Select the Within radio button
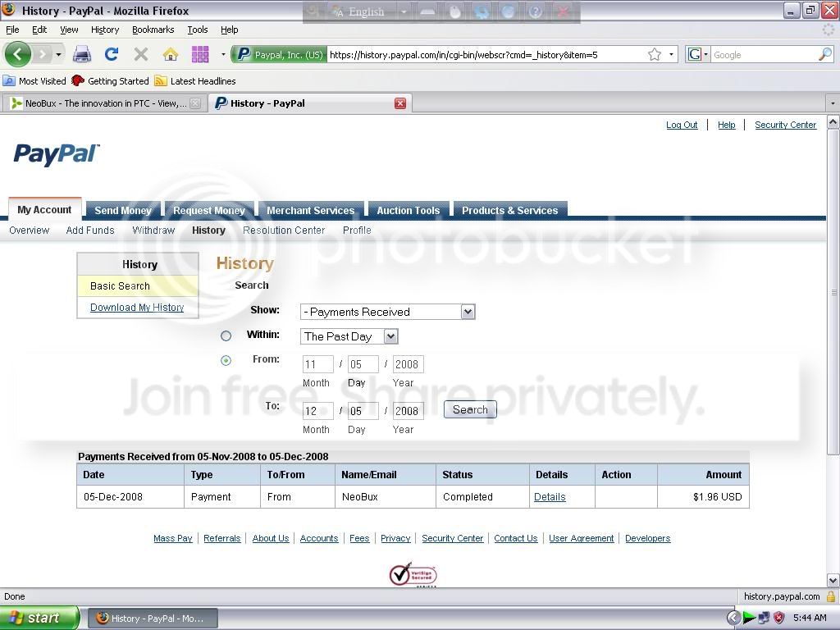840x630 pixels. [226, 336]
